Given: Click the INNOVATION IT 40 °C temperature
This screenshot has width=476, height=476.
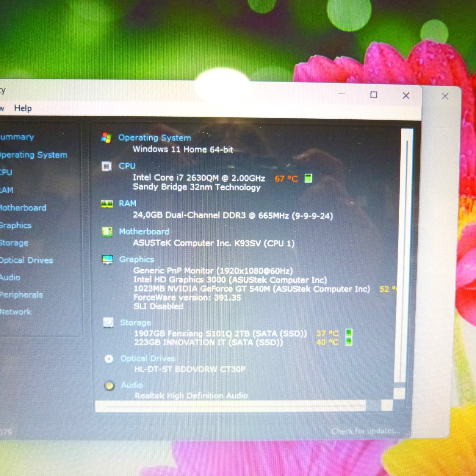Looking at the screenshot, I should pos(328,342).
